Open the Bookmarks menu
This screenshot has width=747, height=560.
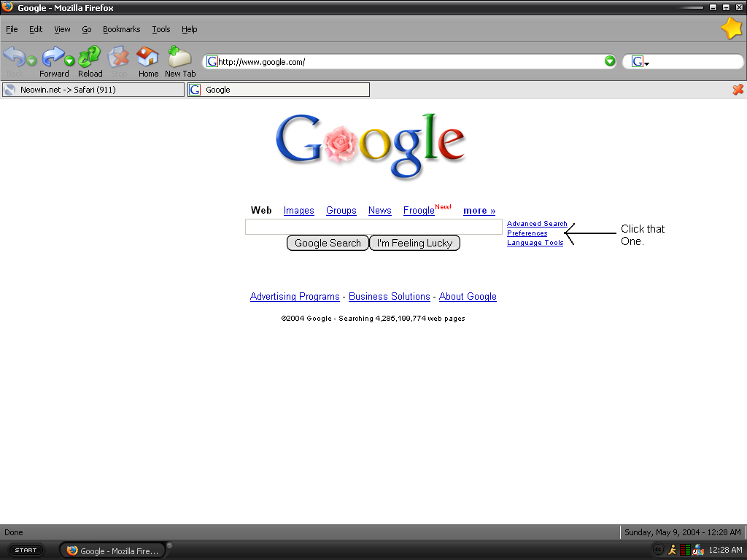(x=122, y=29)
